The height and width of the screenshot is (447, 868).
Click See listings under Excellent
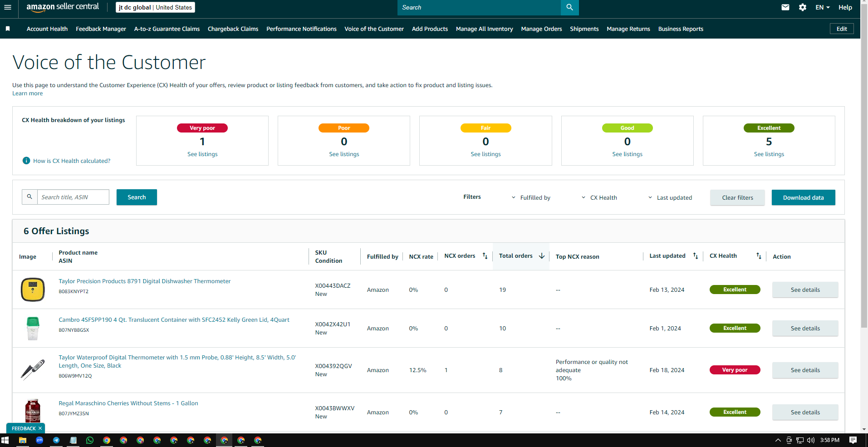click(769, 154)
